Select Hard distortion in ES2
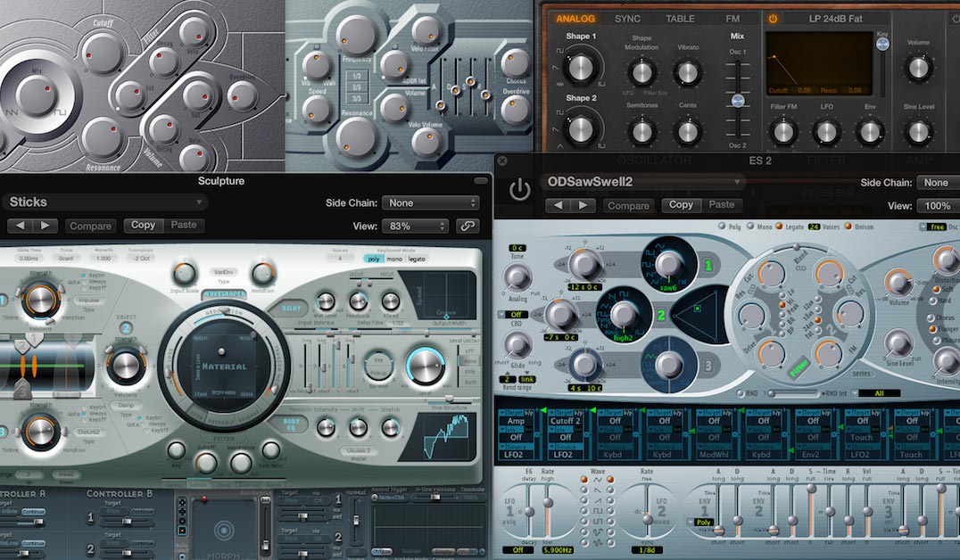Viewport: 960px width, 560px height. coord(933,301)
